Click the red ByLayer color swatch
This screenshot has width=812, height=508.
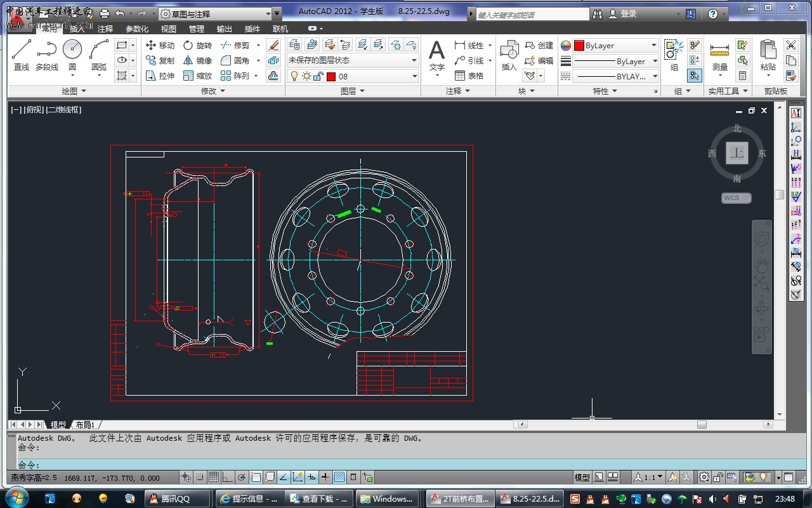point(579,46)
